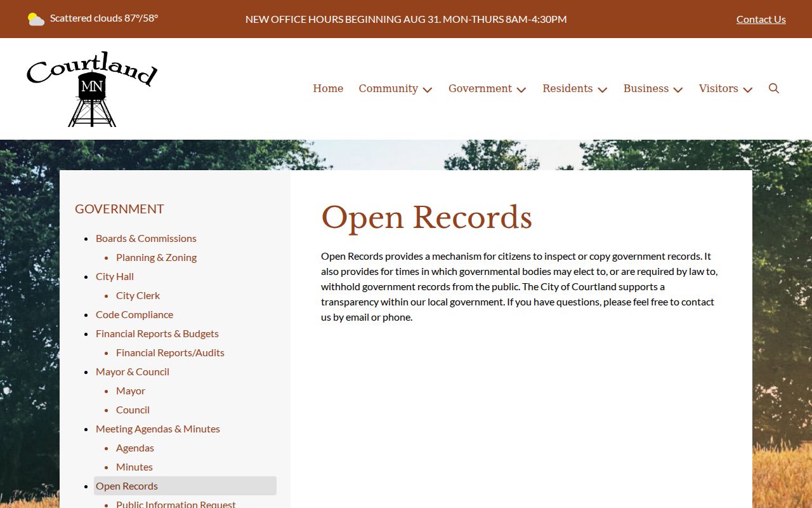812x508 pixels.
Task: Go to City Hall page
Action: [x=115, y=276]
